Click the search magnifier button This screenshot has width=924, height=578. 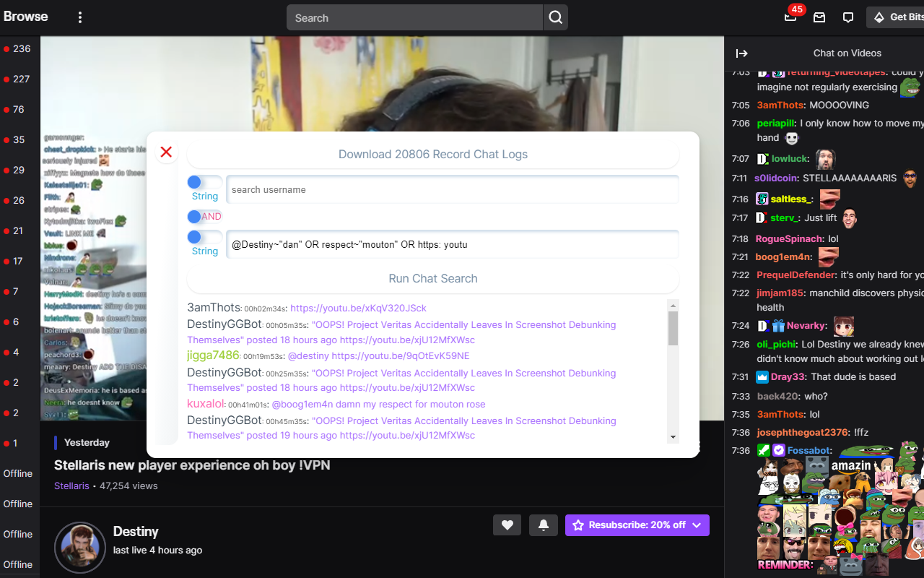coord(555,18)
